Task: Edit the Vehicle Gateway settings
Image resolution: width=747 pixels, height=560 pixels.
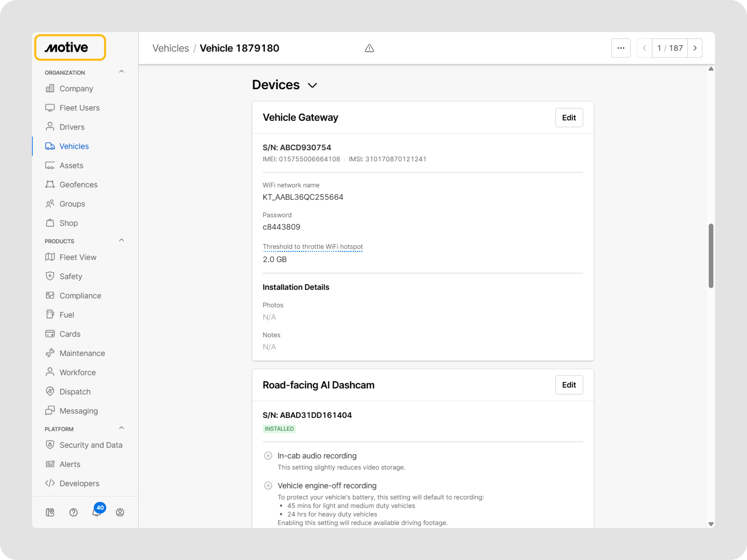Action: point(569,118)
